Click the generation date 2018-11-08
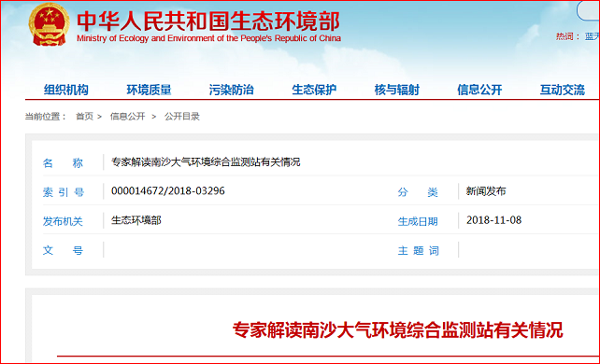The image size is (600, 364). click(x=494, y=220)
